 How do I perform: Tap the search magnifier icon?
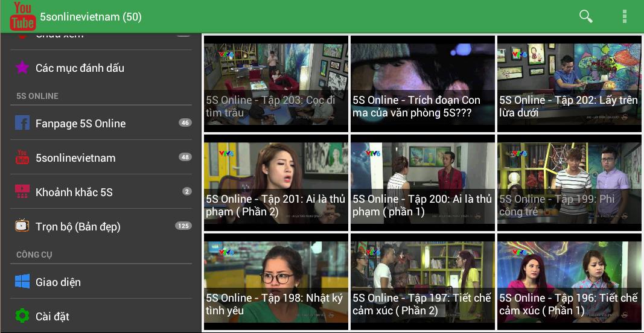click(x=585, y=16)
